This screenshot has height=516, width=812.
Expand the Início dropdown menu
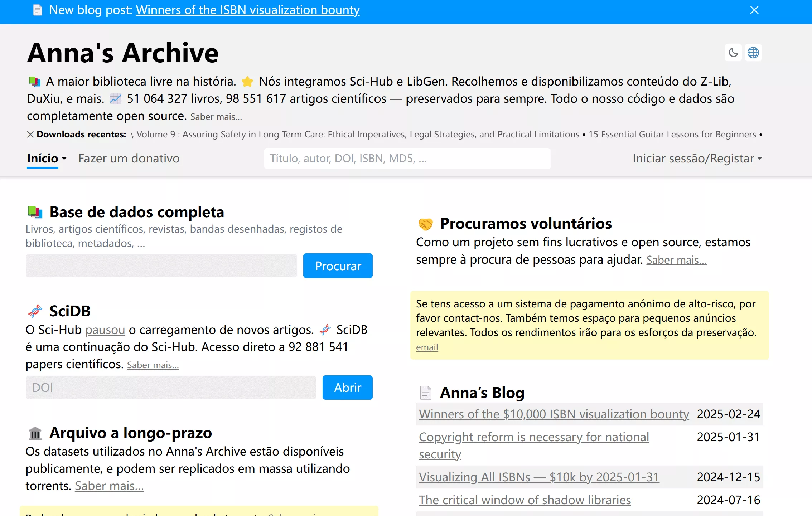47,159
